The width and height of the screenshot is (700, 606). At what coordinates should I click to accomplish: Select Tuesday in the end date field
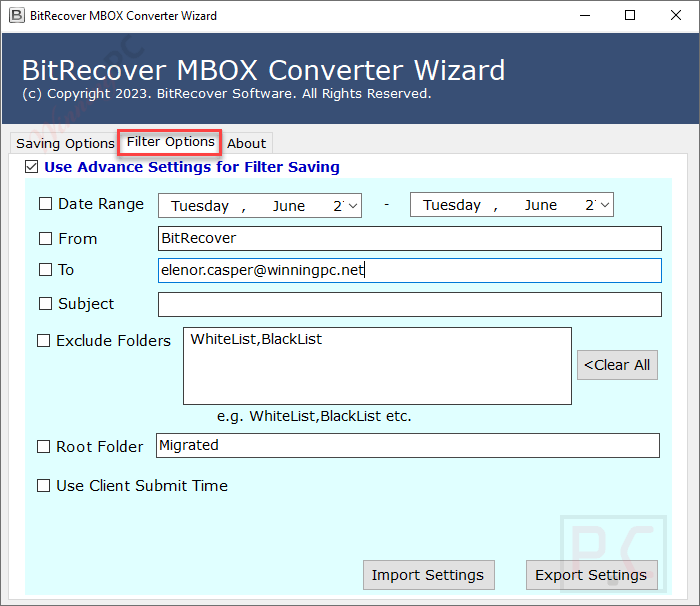coord(452,205)
